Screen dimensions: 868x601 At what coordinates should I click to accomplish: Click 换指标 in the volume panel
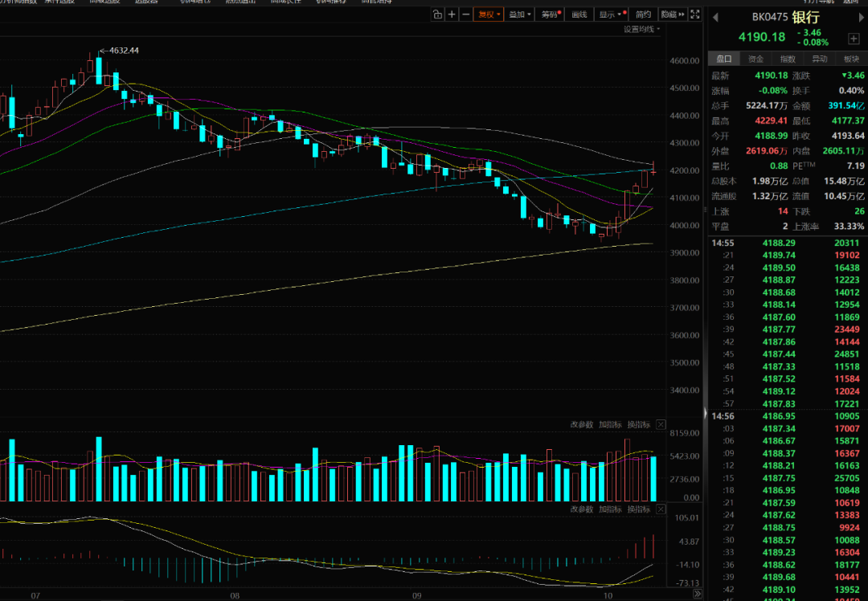(x=638, y=424)
